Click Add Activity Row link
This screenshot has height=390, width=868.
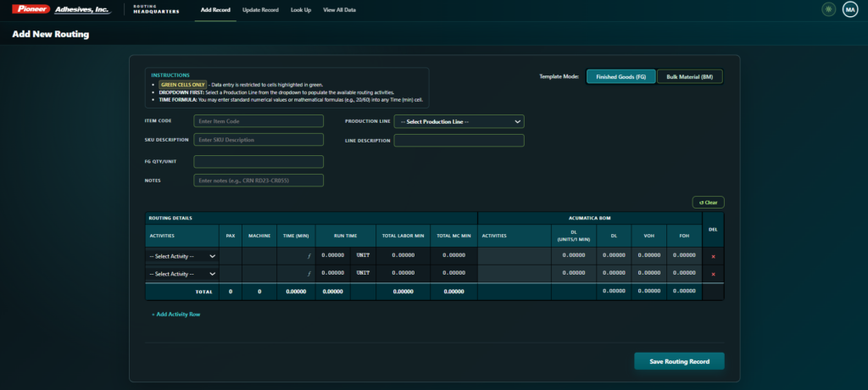pyautogui.click(x=175, y=314)
